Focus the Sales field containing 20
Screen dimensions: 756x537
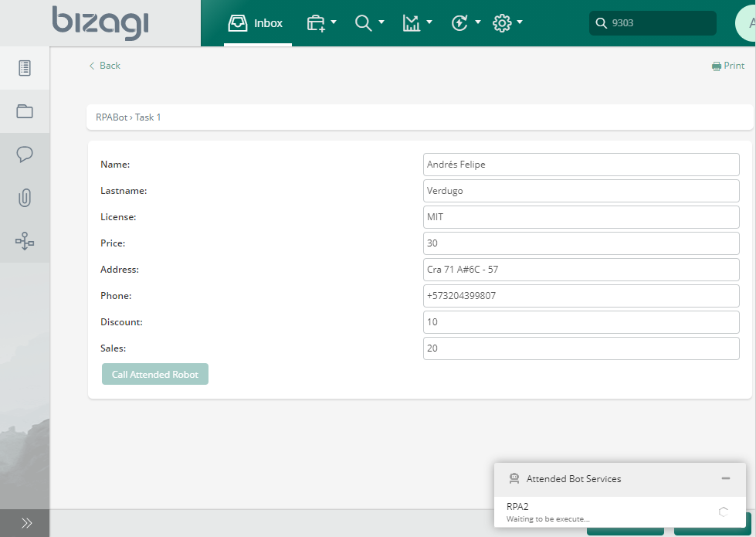pyautogui.click(x=581, y=348)
